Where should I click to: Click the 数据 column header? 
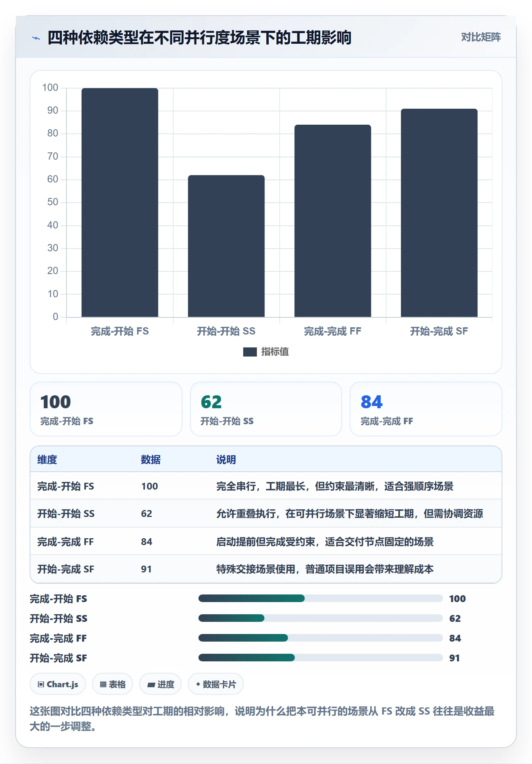tap(151, 460)
